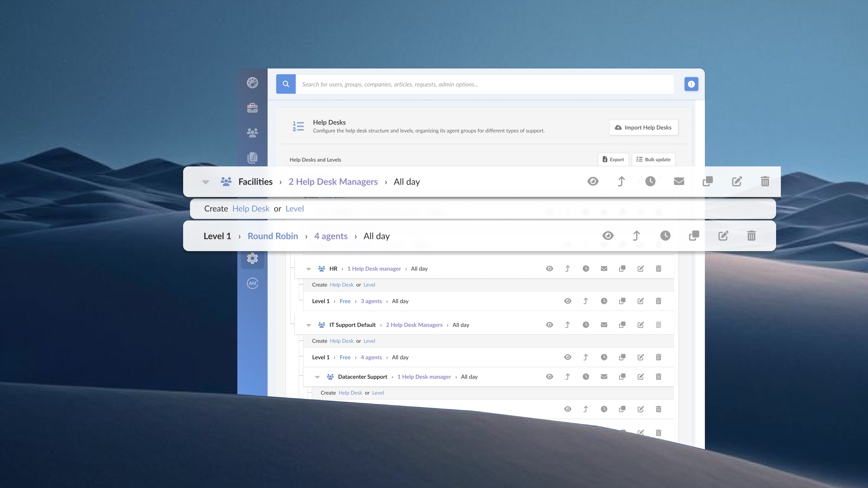Toggle the eye icon on IT Support Default
The image size is (868, 488).
(x=550, y=325)
